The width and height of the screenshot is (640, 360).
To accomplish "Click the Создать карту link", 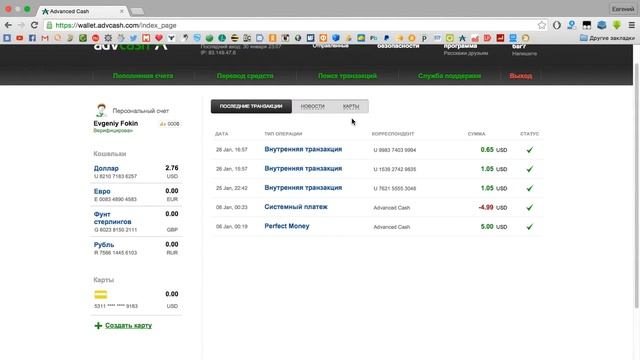I will (128, 325).
